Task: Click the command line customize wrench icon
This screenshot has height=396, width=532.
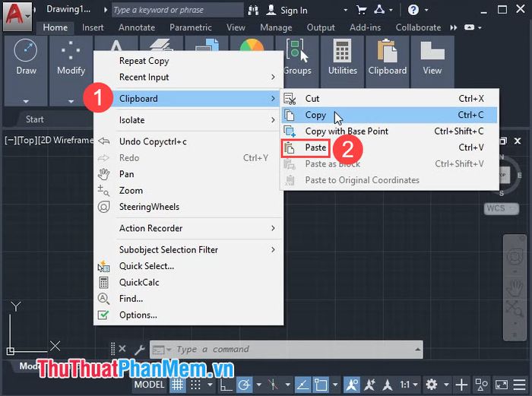Action: 139,349
